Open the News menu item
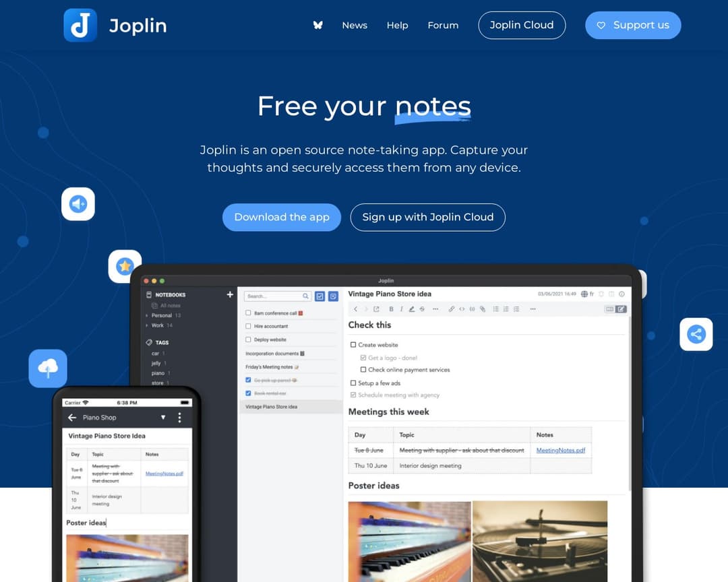 click(355, 25)
